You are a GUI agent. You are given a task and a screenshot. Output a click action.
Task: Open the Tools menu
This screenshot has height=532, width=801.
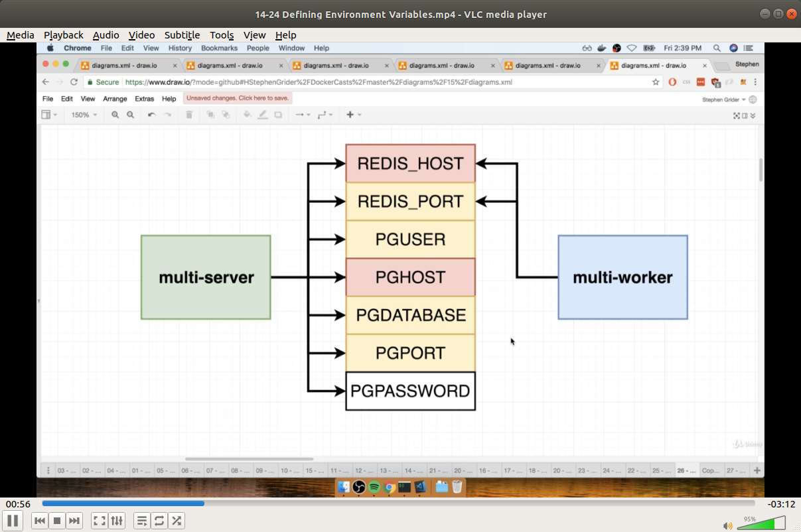222,35
